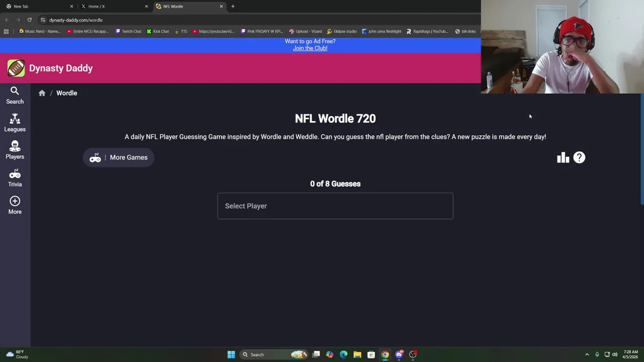Open Trivia in the left sidebar
The width and height of the screenshot is (644, 362).
click(x=15, y=178)
